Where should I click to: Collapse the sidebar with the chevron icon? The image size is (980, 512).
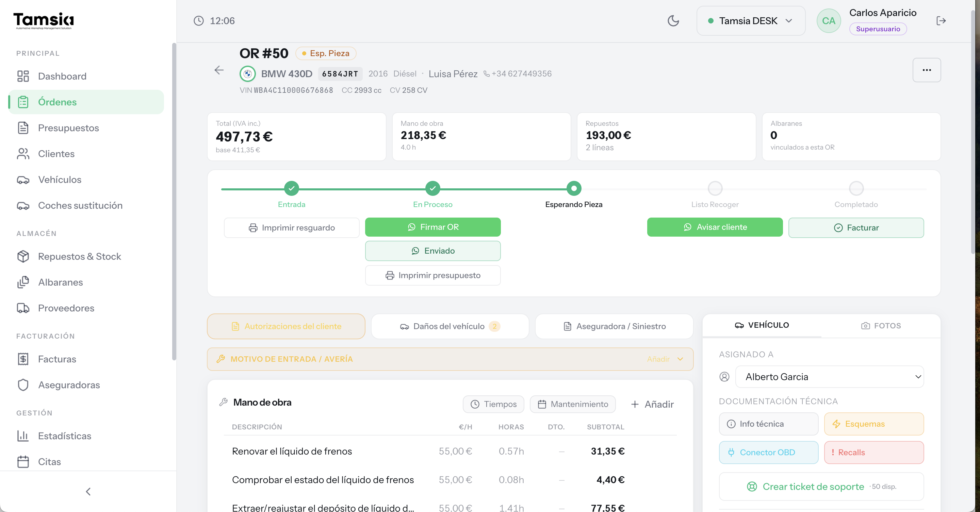88,491
